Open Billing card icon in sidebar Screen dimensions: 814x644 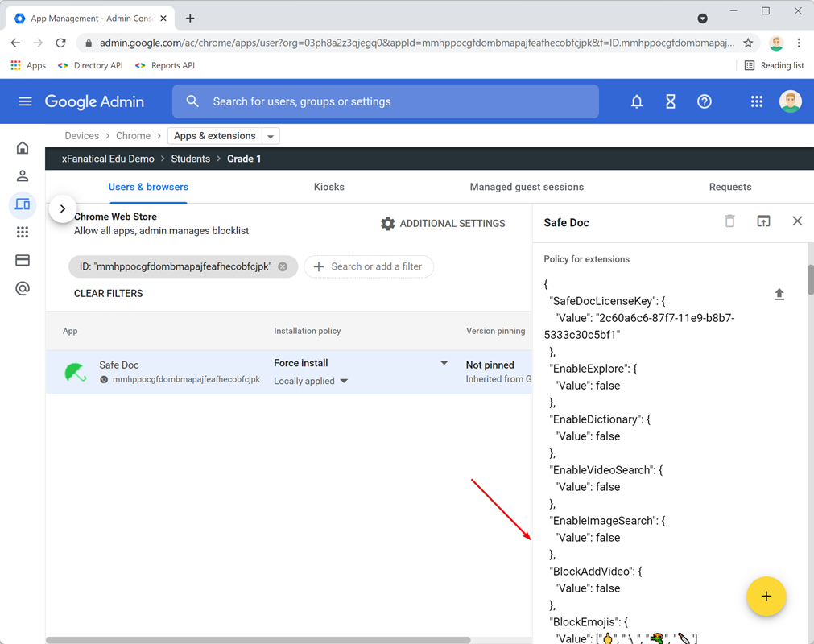[x=23, y=260]
